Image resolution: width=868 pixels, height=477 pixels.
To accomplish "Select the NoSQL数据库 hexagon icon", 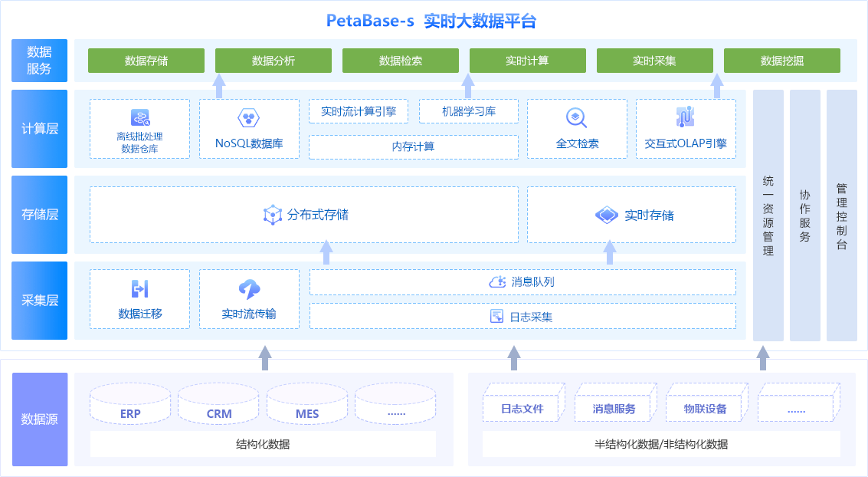I will [x=248, y=118].
